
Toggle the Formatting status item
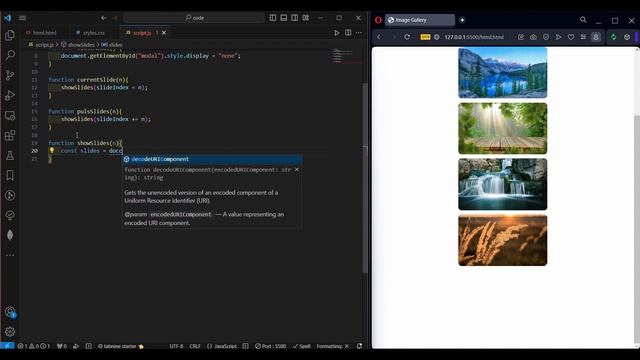333,346
